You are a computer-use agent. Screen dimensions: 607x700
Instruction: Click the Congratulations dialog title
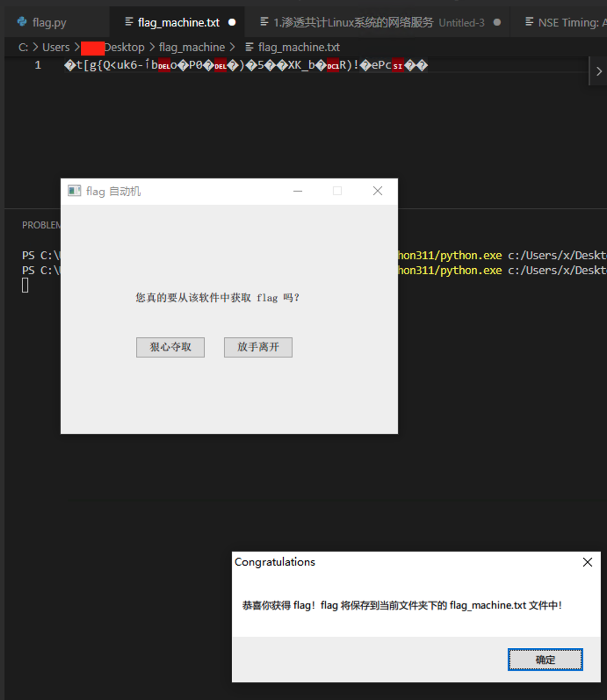pyautogui.click(x=275, y=562)
